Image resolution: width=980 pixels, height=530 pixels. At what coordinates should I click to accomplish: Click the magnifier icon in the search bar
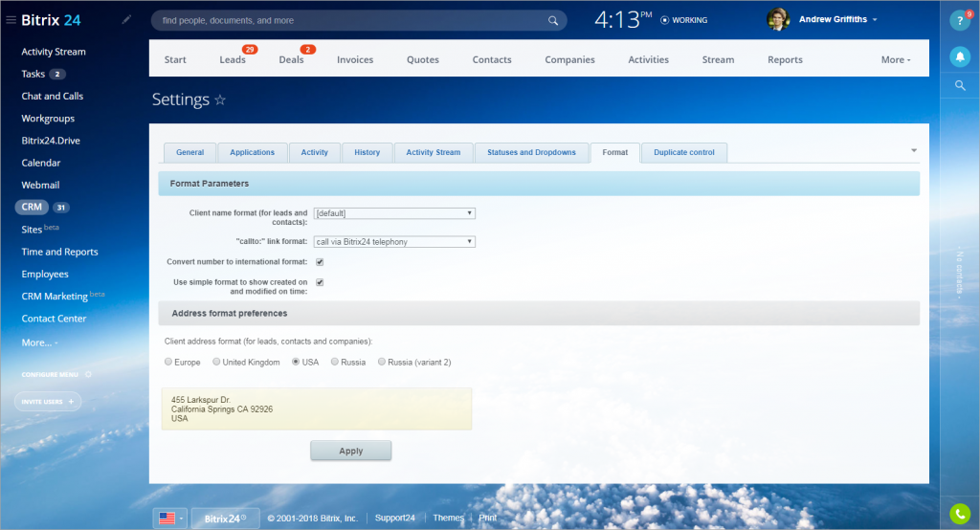click(553, 21)
